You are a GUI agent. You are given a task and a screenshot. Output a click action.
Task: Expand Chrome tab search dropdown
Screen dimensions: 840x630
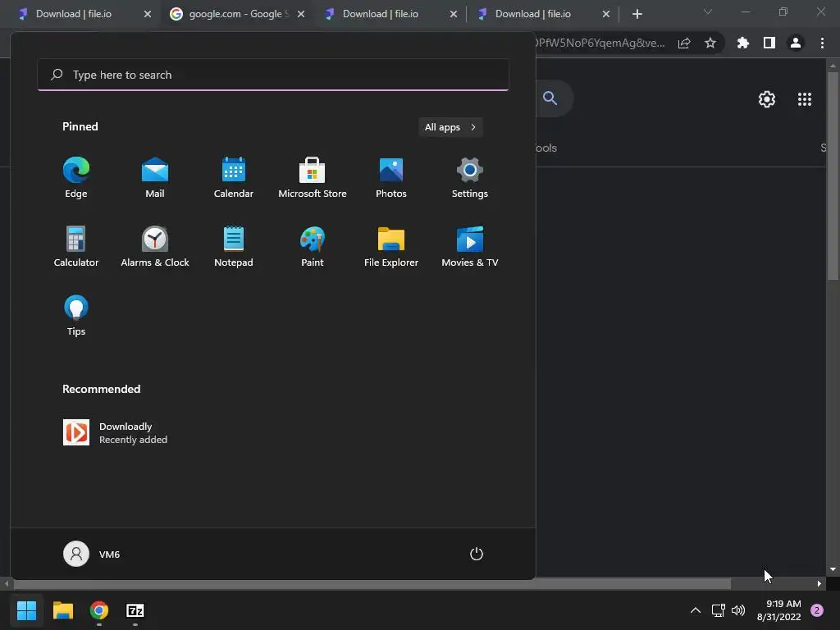[x=708, y=11]
